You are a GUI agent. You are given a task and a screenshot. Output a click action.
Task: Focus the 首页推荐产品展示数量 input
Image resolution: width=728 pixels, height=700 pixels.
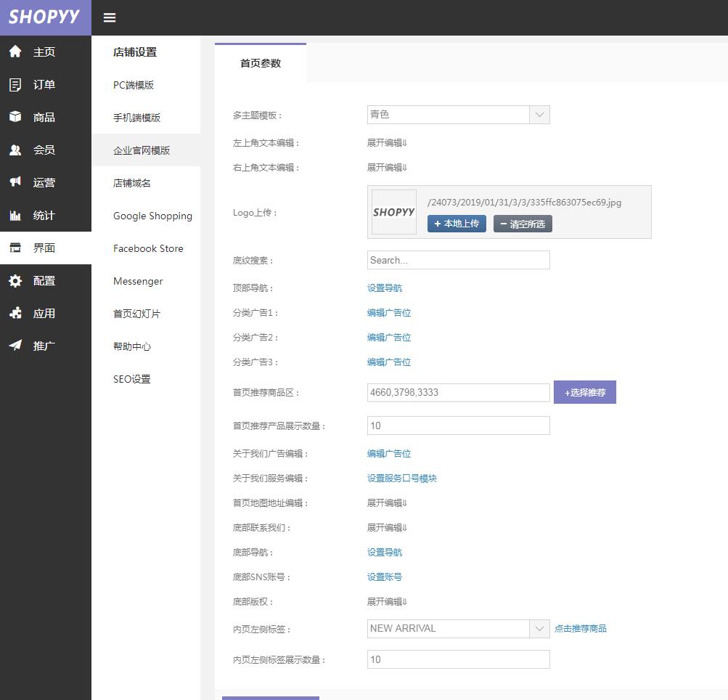458,426
